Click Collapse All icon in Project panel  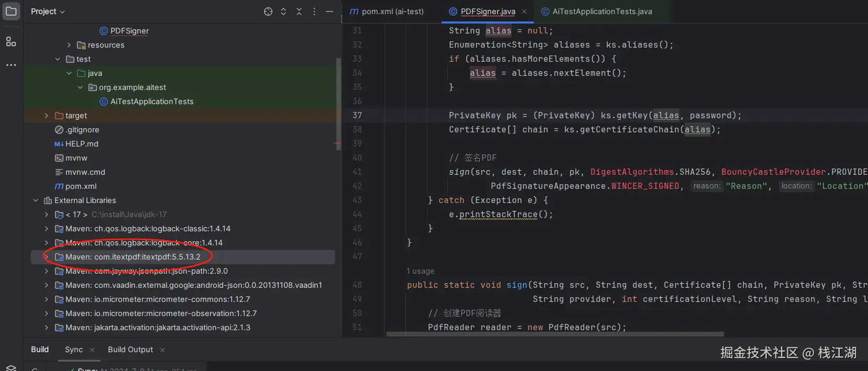coord(299,12)
